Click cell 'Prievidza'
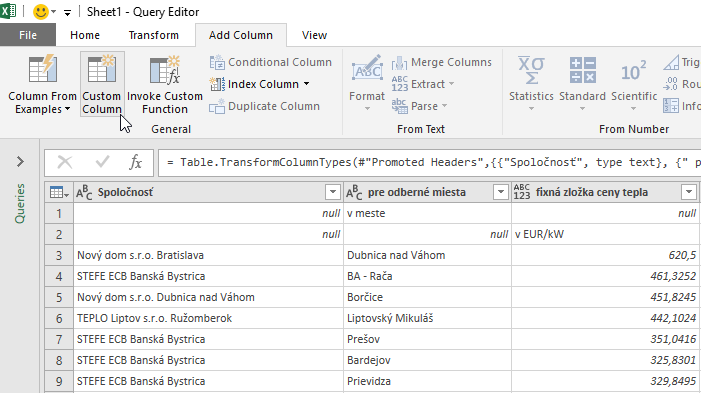This screenshot has width=701, height=393. pyautogui.click(x=427, y=381)
